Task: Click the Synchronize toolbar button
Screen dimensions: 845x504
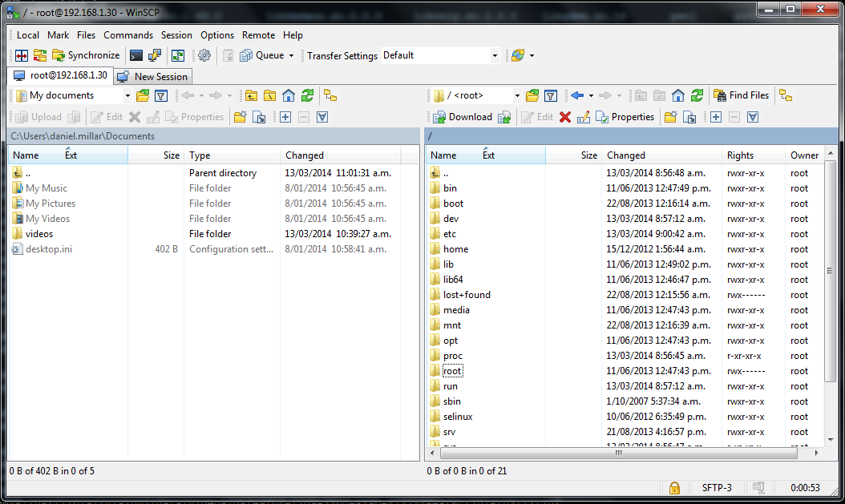Action: pos(87,55)
